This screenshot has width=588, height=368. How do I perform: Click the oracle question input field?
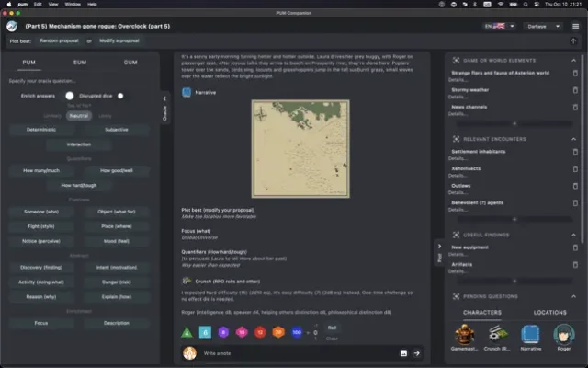click(x=81, y=81)
